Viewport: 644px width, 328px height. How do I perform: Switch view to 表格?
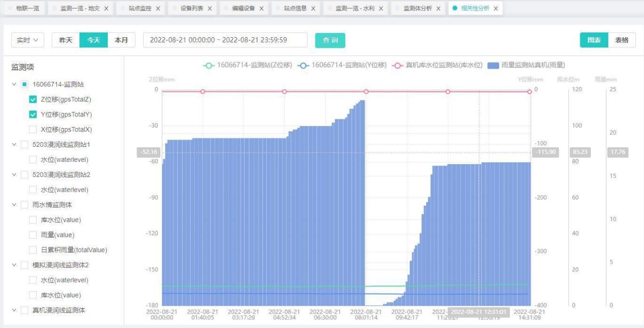(x=622, y=40)
